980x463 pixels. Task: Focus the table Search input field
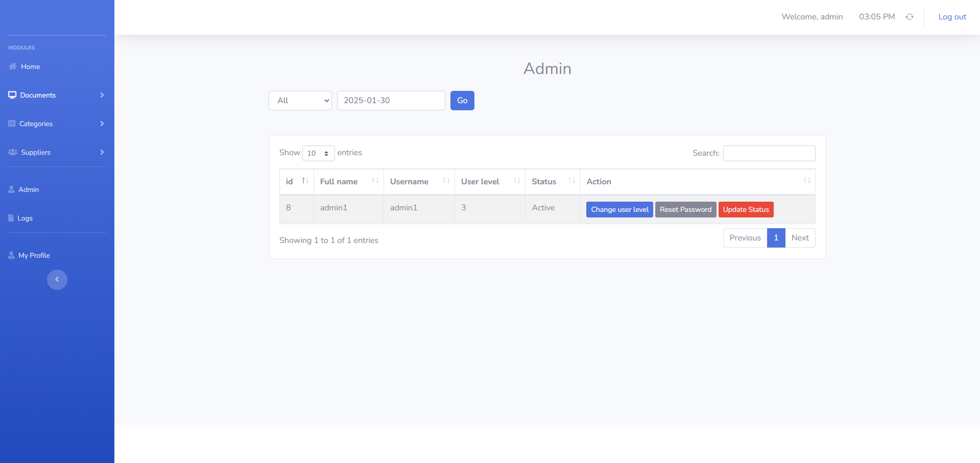point(769,153)
